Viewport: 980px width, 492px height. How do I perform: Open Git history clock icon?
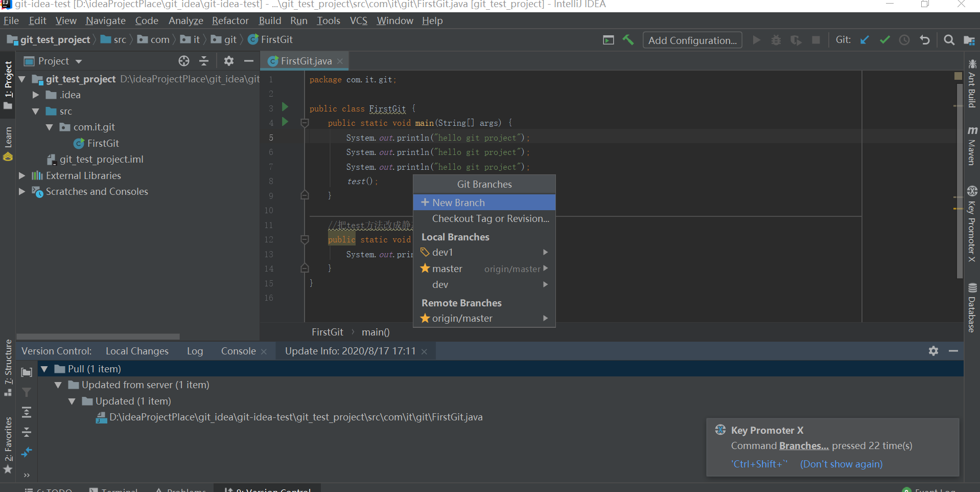click(904, 40)
